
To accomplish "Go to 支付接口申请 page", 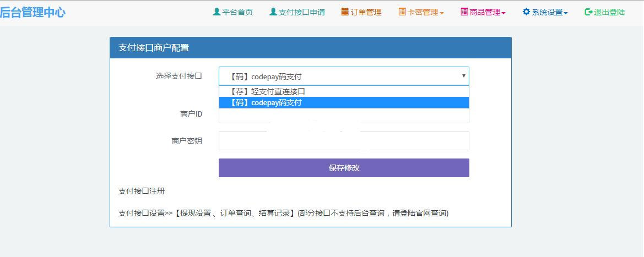I will click(x=297, y=12).
